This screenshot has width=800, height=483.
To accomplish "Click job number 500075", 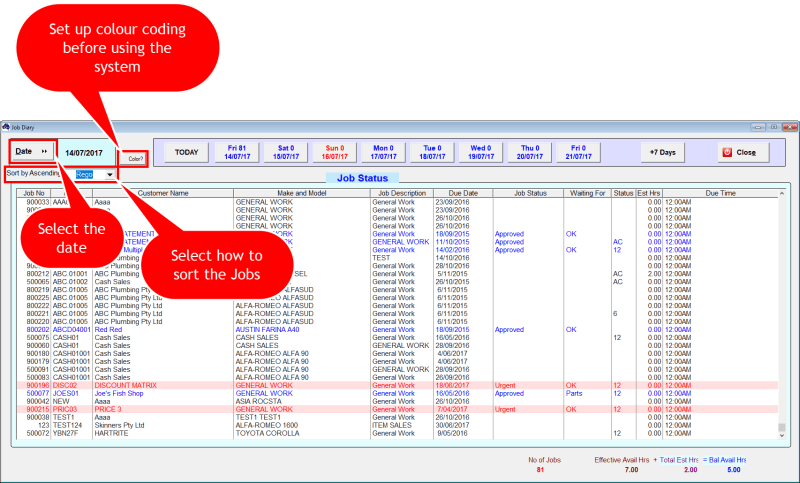I will coord(38,338).
